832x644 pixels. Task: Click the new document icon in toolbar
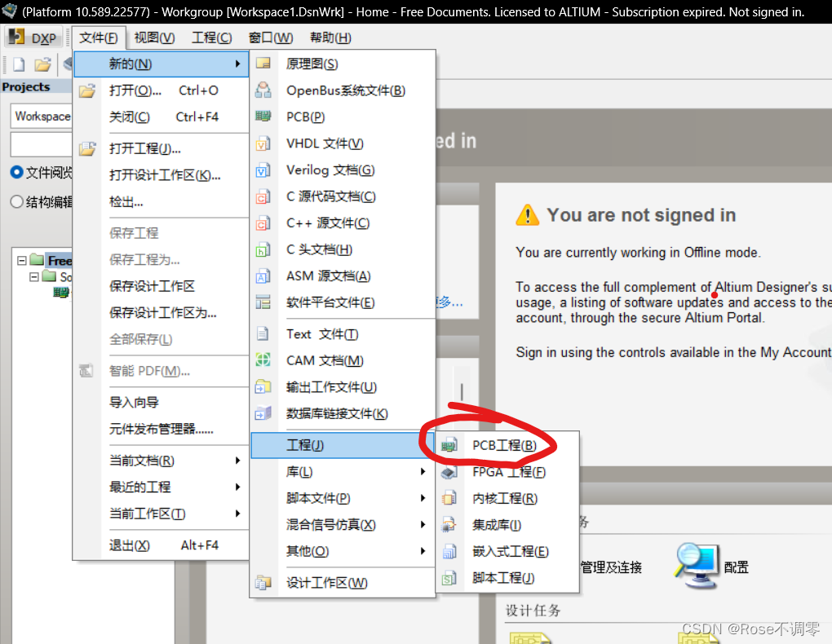tap(19, 64)
